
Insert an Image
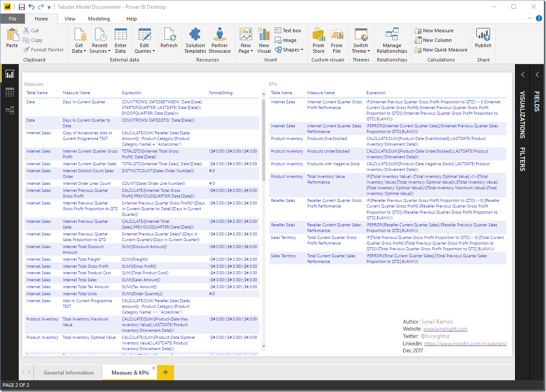pyautogui.click(x=286, y=40)
